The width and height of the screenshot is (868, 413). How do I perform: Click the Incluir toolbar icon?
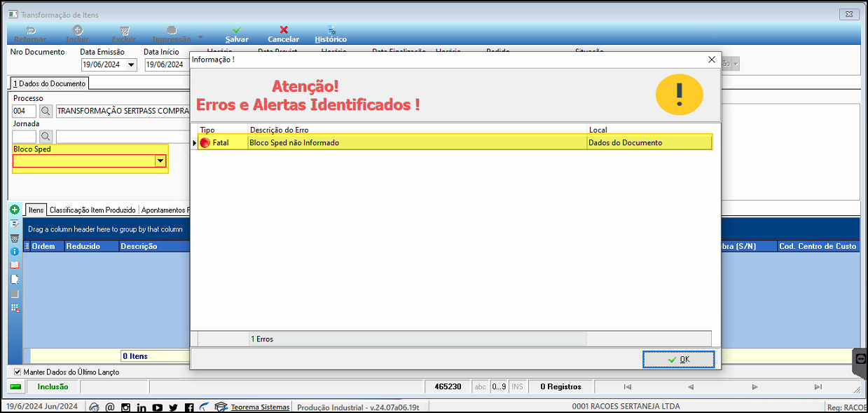click(x=78, y=34)
